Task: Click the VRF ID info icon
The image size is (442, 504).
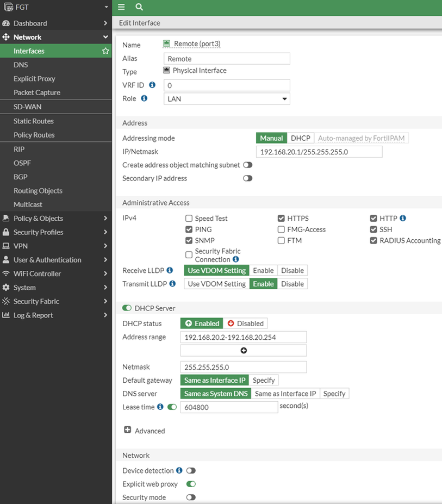Action: coord(152,85)
